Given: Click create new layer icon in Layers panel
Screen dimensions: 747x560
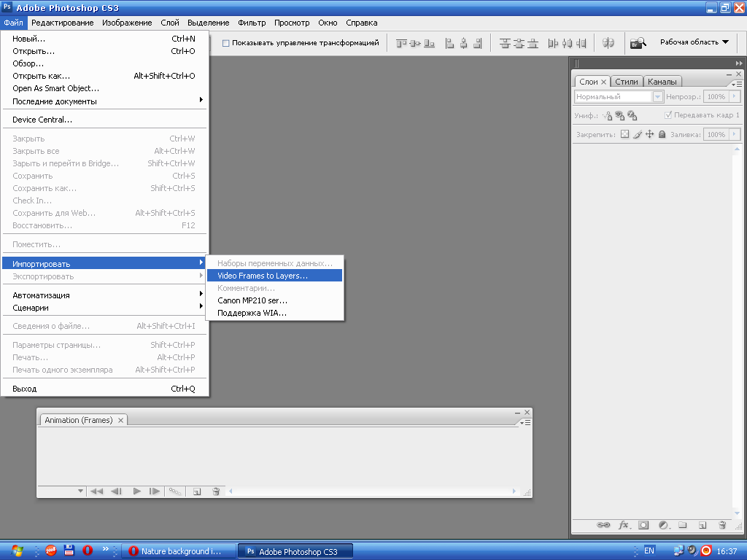Looking at the screenshot, I should pyautogui.click(x=703, y=525).
